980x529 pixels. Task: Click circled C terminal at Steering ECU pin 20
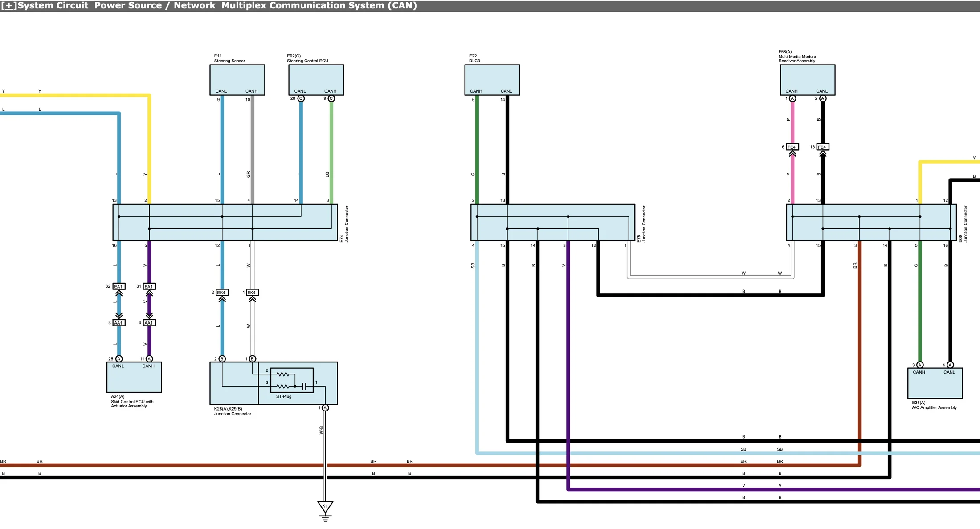(301, 98)
